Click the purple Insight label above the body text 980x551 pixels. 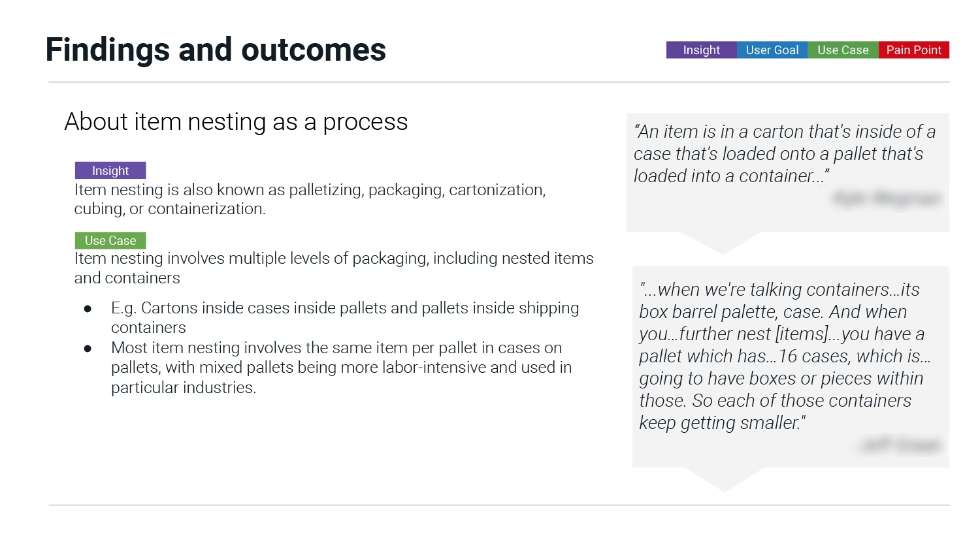pos(110,170)
